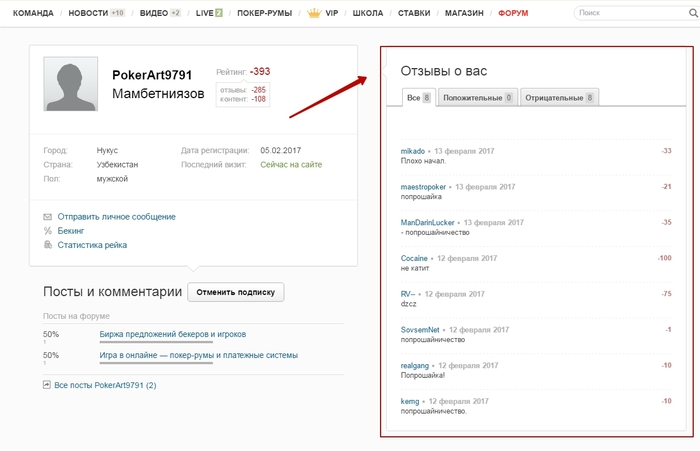Open reviewer maestropoker's profile
The height and width of the screenshot is (451, 700).
point(423,187)
